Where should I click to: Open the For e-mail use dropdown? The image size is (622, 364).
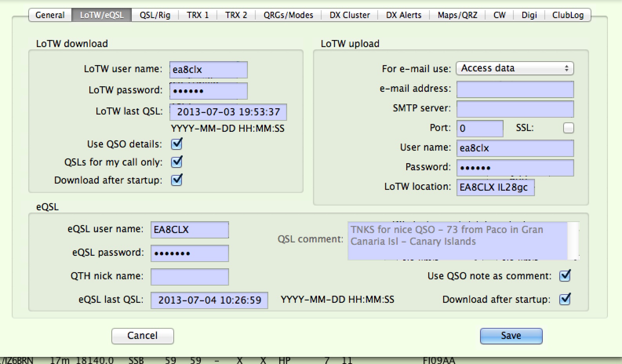pos(515,68)
